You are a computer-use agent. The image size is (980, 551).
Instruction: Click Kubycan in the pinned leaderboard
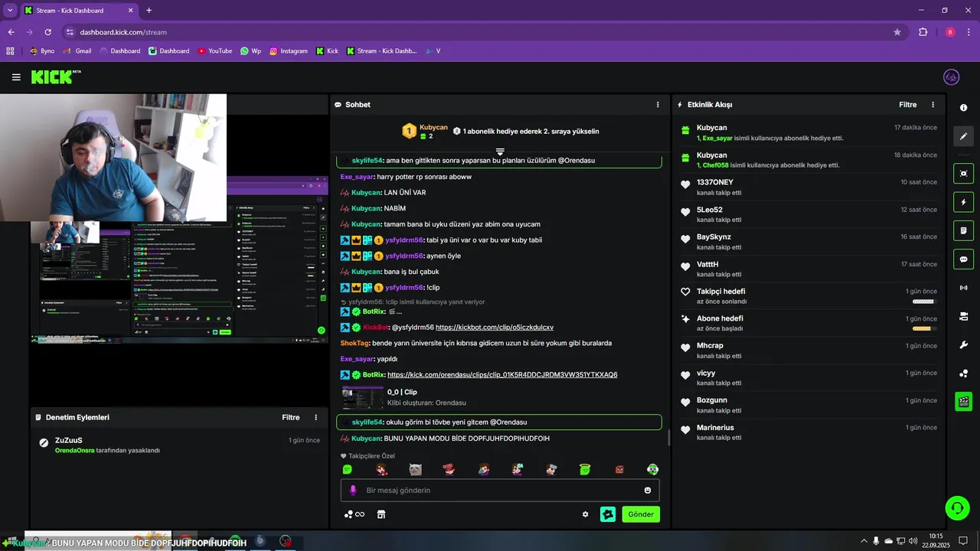pos(433,127)
